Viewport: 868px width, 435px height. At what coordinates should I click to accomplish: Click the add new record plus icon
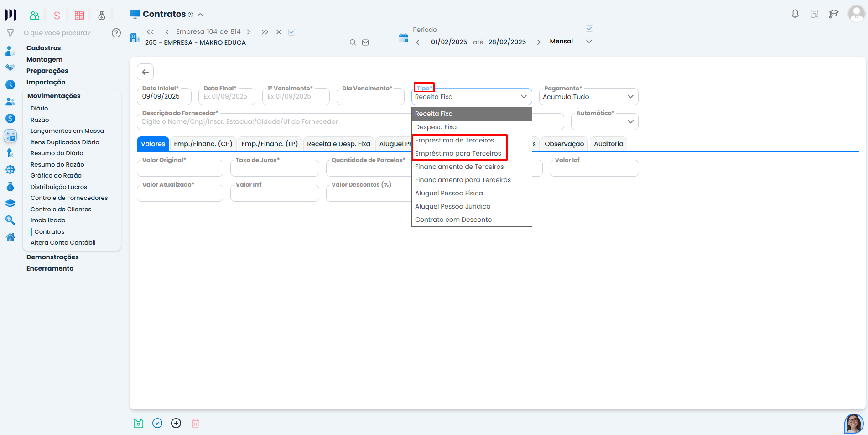coord(176,423)
